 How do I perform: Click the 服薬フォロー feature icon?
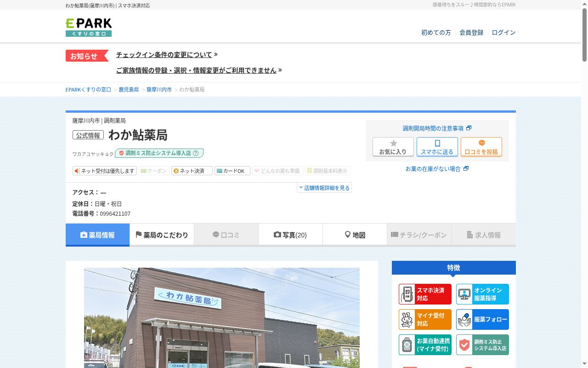click(482, 320)
